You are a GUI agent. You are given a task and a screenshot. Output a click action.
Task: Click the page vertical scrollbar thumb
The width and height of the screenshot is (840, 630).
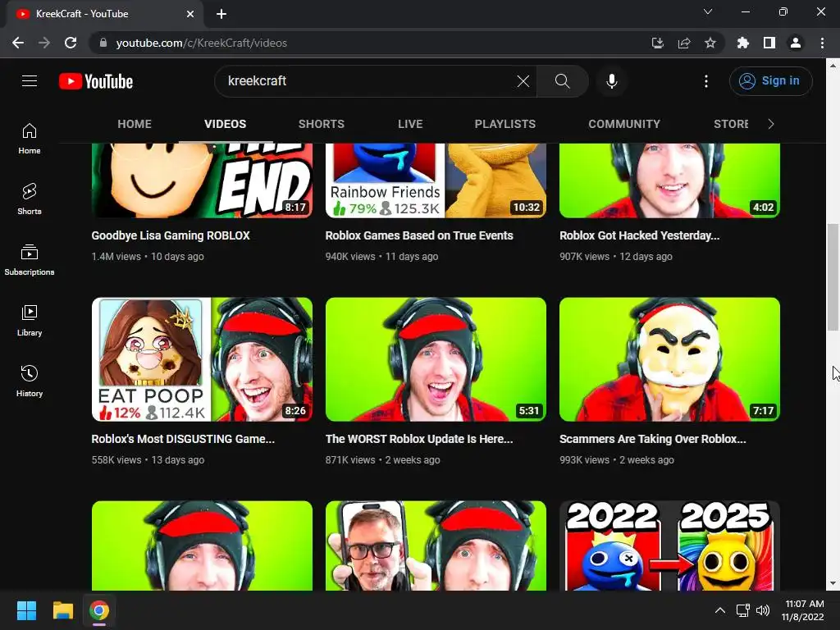pos(833,277)
